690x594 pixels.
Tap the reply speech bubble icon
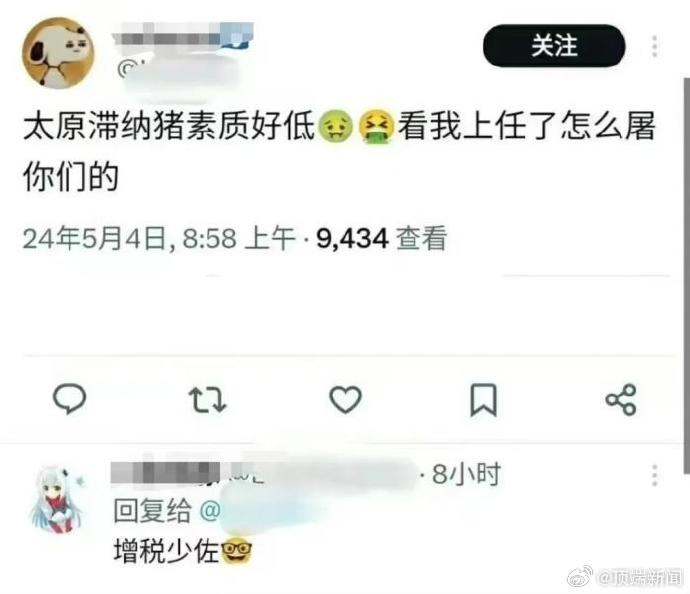69,399
